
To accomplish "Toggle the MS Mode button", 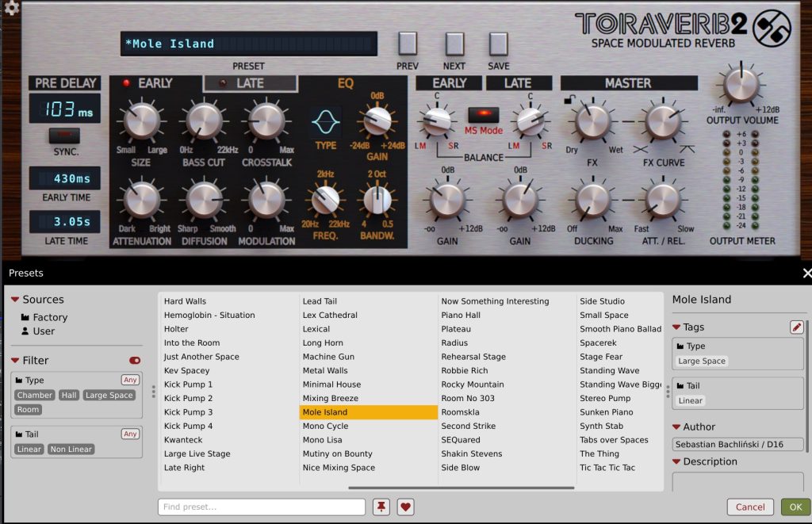I will [x=483, y=115].
